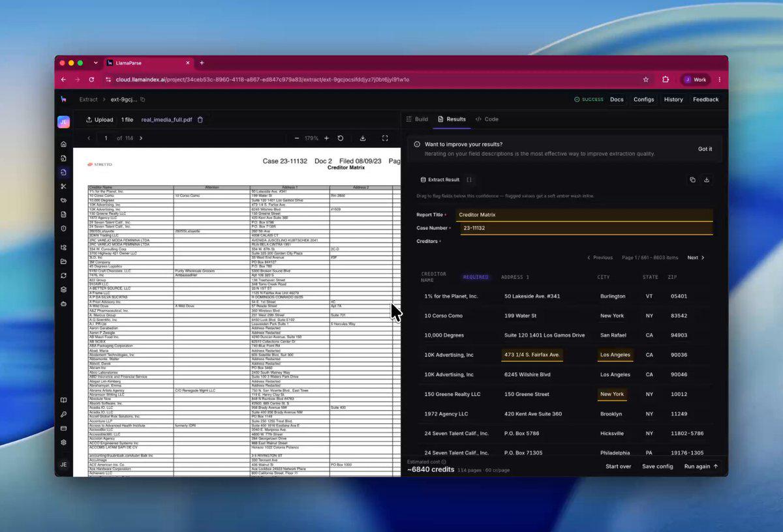Image resolution: width=783 pixels, height=532 pixels.
Task: Click Previous in creditors pagination
Action: (600, 258)
